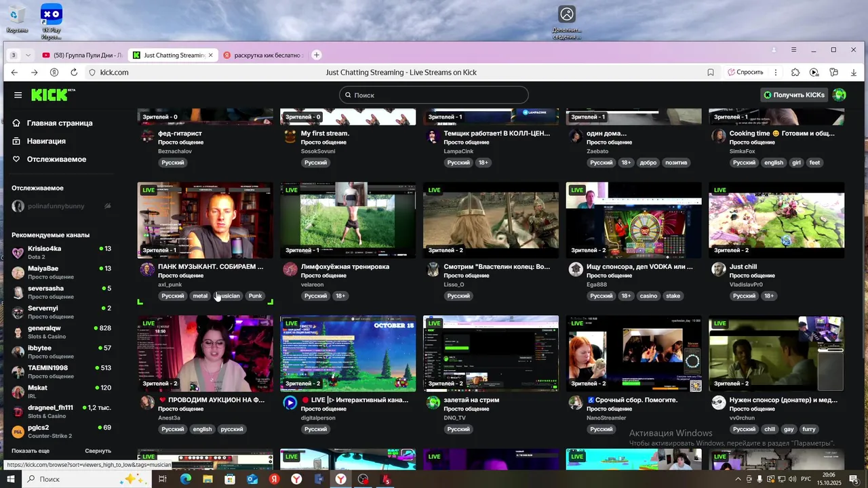Select the musician tag under axl_punk stream
Viewport: 868px width, 488px height.
(x=228, y=296)
